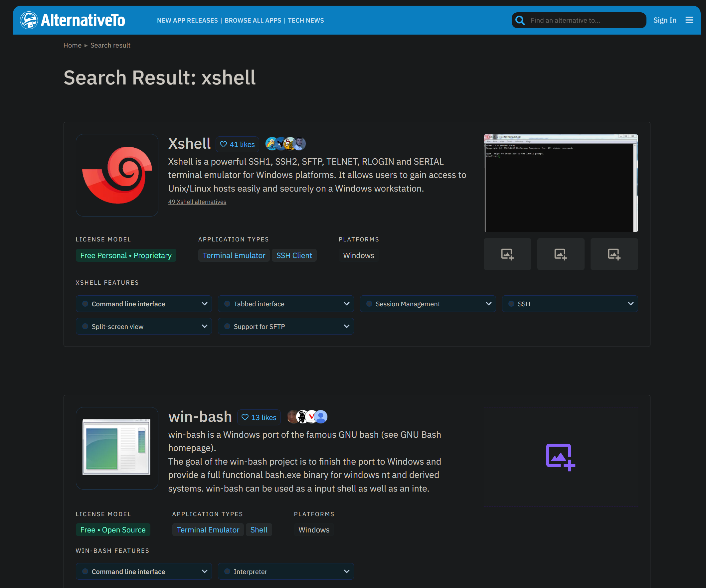Open the hamburger menu icon
The image size is (706, 588).
689,20
